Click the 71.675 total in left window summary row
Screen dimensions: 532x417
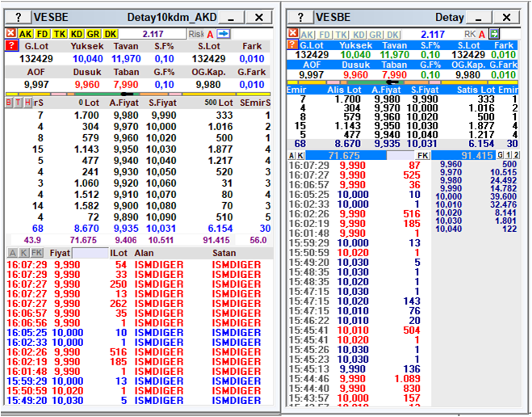(x=83, y=240)
